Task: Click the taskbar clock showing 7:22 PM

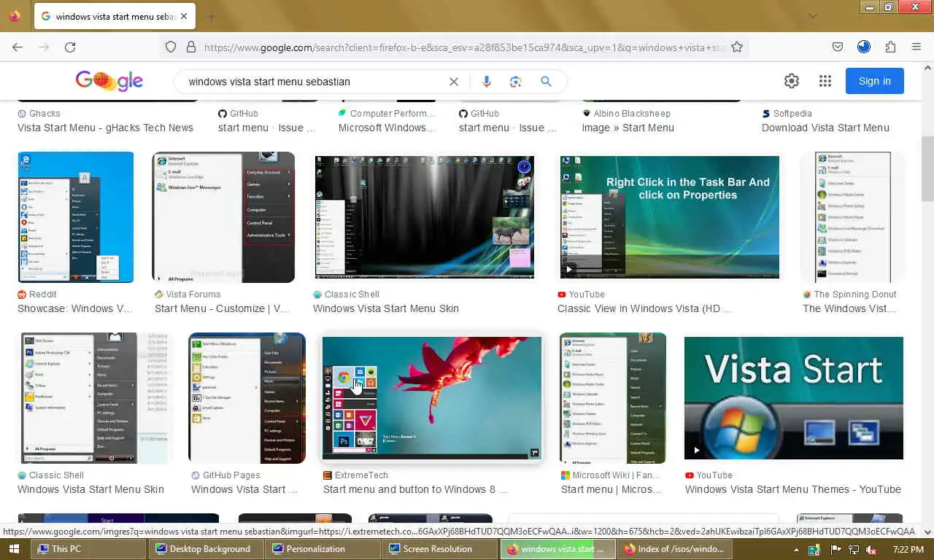Action: [x=908, y=549]
